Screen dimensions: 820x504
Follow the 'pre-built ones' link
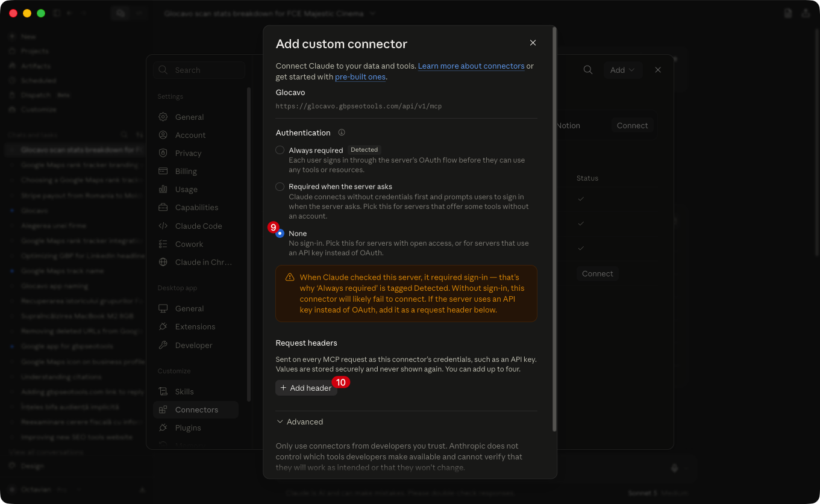[x=360, y=76]
